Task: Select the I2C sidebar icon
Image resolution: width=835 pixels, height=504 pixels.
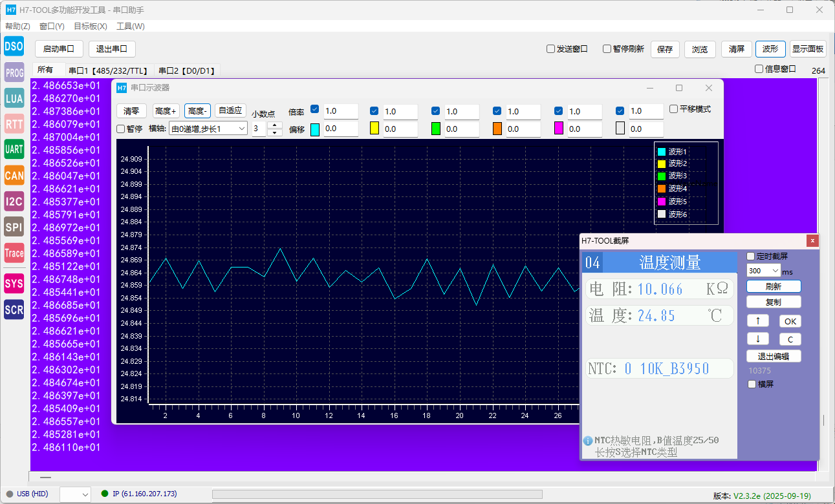Action: coord(14,201)
